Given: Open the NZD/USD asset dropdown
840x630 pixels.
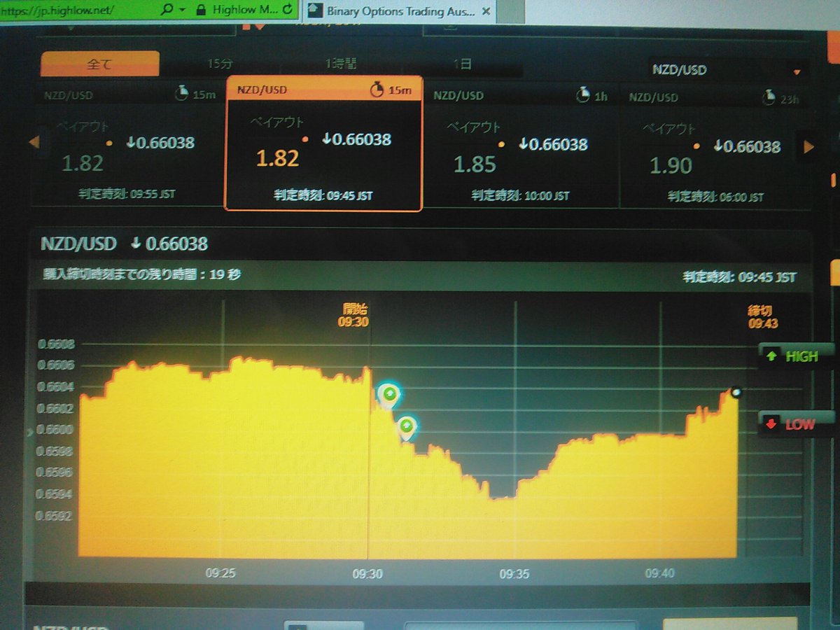Looking at the screenshot, I should click(x=727, y=70).
